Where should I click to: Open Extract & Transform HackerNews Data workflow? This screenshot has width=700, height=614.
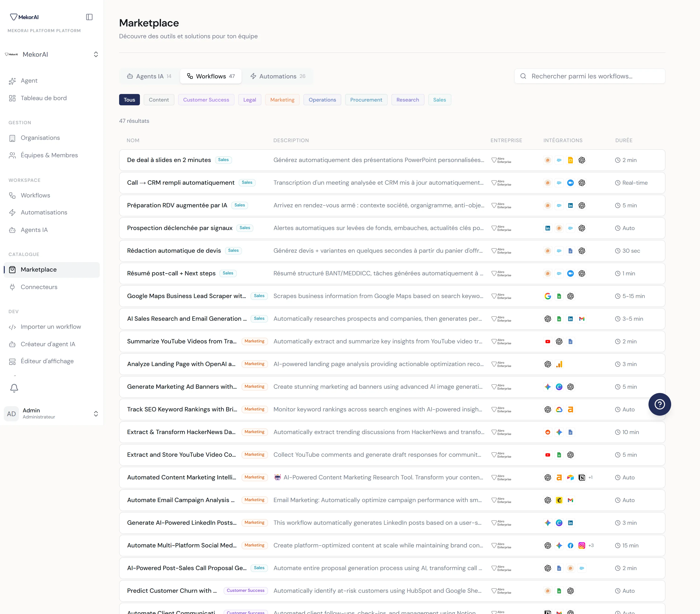click(x=392, y=432)
